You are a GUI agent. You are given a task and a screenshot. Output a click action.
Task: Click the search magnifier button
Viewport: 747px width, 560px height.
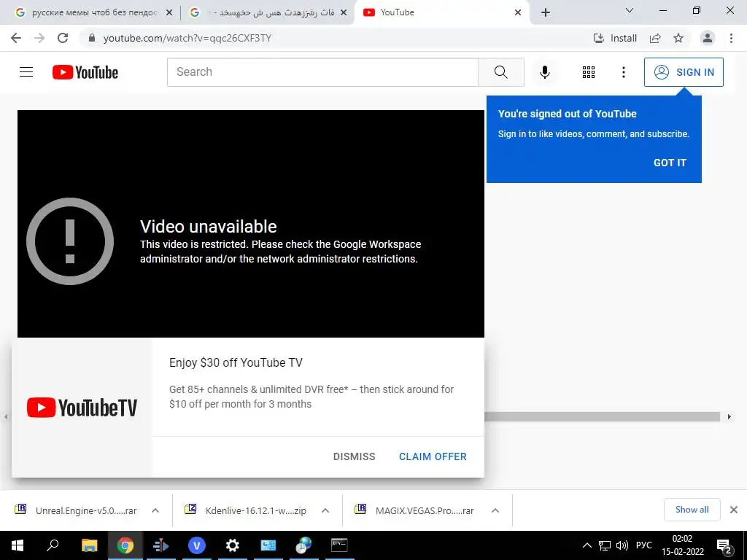[500, 72]
